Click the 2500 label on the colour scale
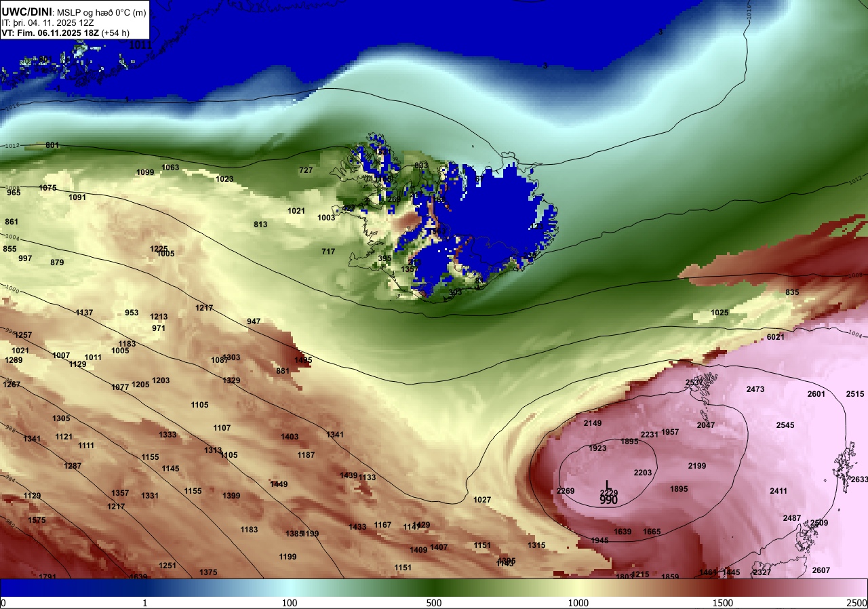Image resolution: width=868 pixels, height=609 pixels. (x=856, y=603)
